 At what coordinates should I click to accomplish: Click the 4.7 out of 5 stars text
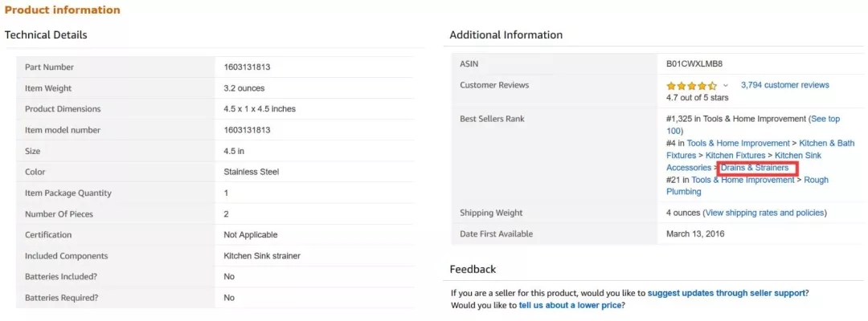(x=698, y=97)
